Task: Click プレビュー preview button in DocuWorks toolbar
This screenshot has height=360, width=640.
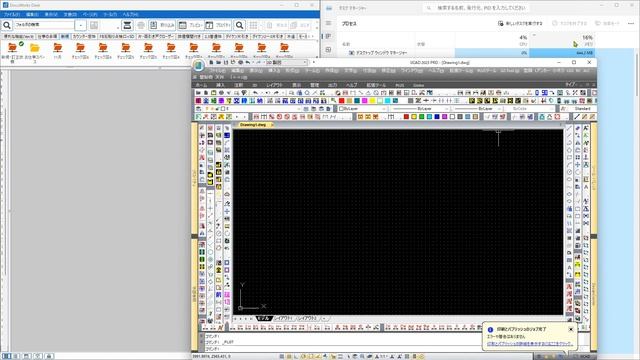Action: [x=191, y=25]
